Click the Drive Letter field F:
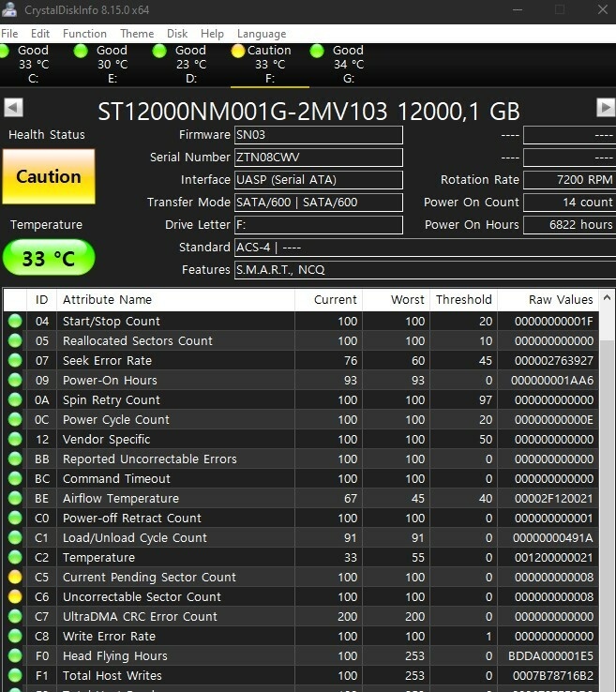Image resolution: width=616 pixels, height=692 pixels. [318, 225]
